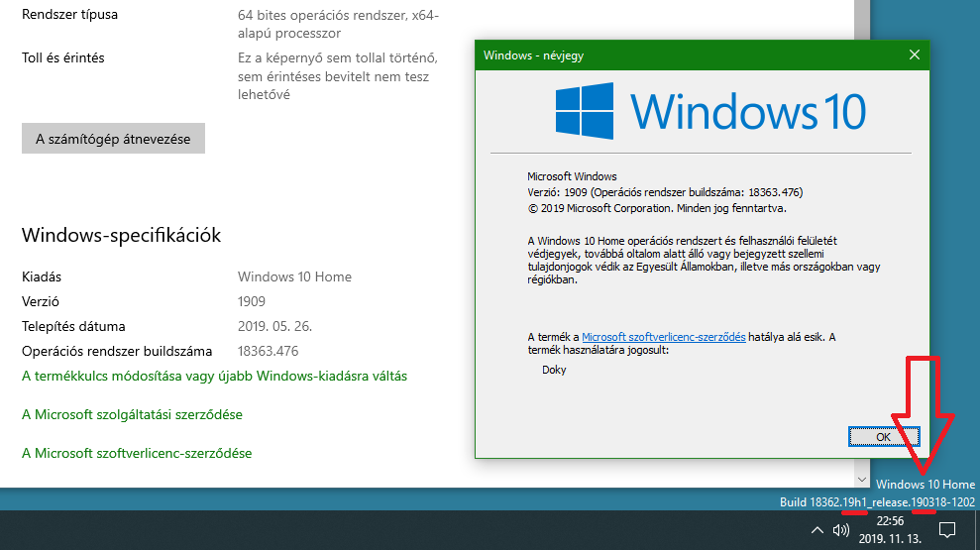Click the licensed user name Doky
This screenshot has height=550, width=980.
(x=554, y=370)
